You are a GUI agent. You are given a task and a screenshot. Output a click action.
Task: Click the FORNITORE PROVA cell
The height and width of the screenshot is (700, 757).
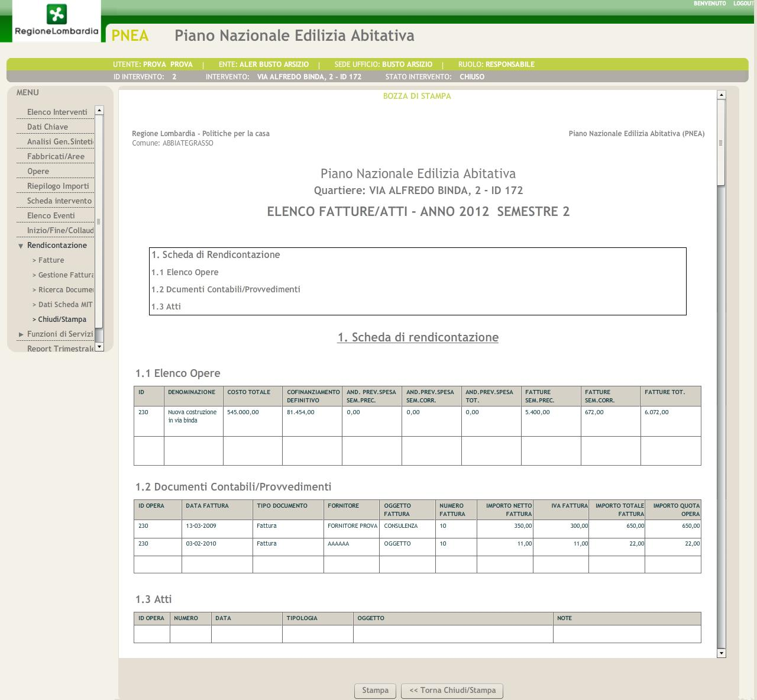352,528
